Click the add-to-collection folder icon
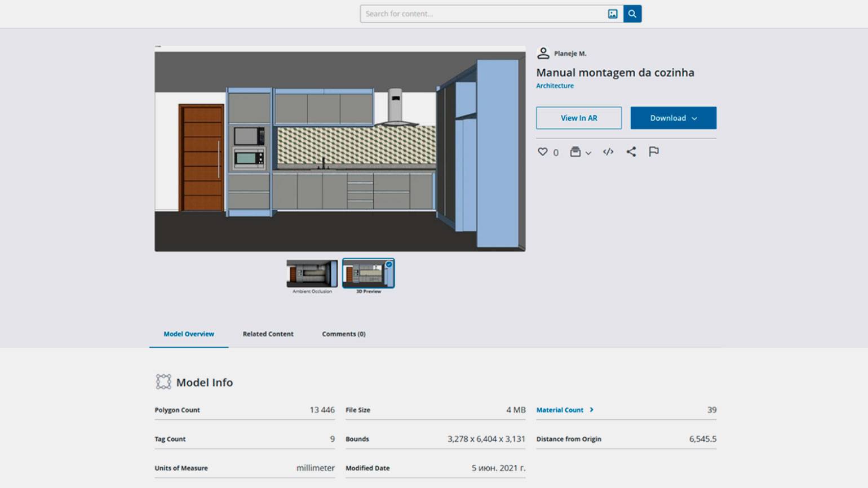The width and height of the screenshot is (868, 488). tap(575, 152)
